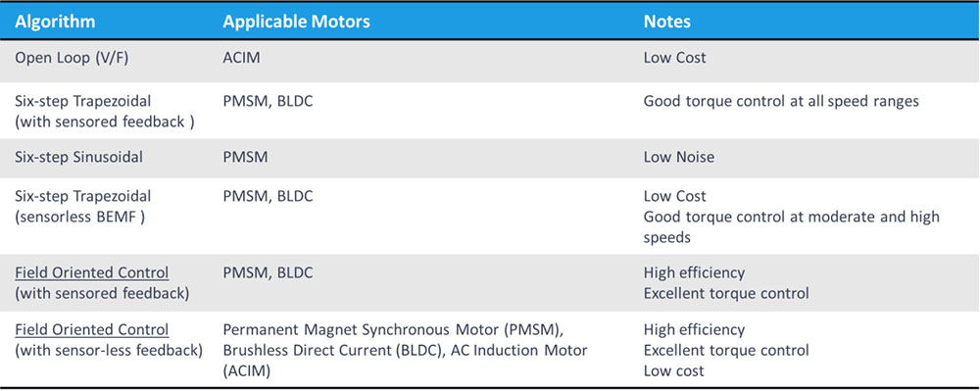Select the Applicable Motors column header

pyautogui.click(x=297, y=22)
